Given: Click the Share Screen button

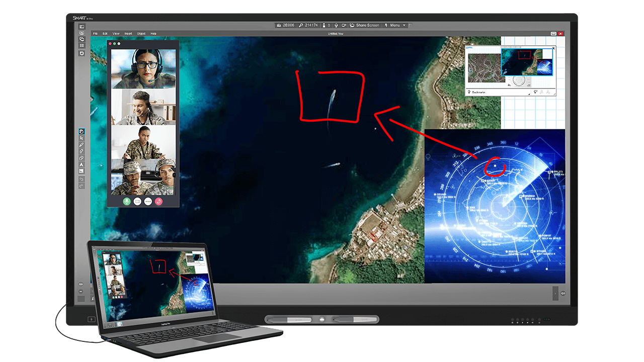Looking at the screenshot, I should coord(364,25).
